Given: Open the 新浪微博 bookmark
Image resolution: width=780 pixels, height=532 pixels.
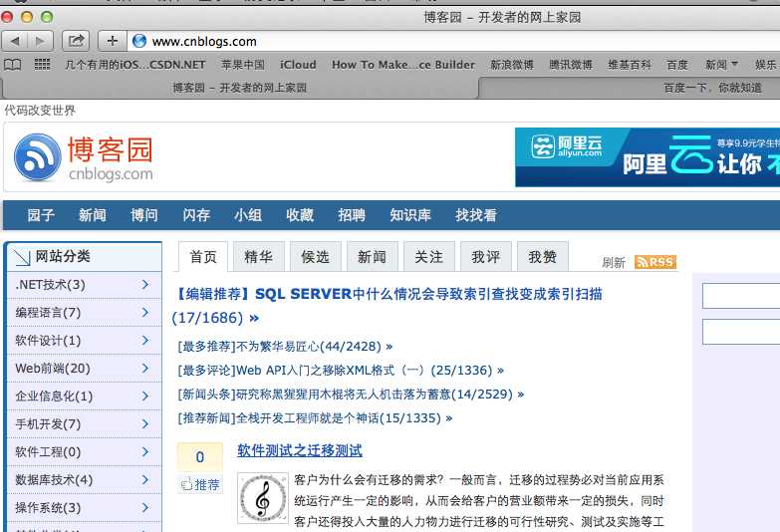Looking at the screenshot, I should [x=512, y=65].
